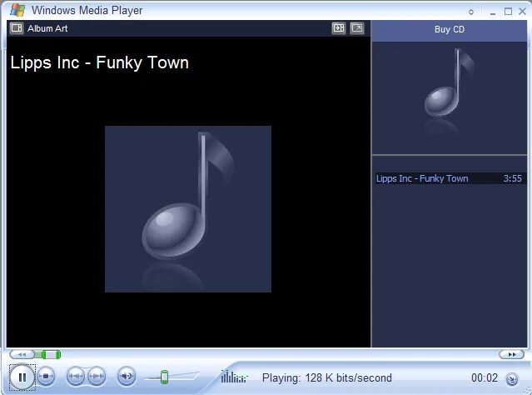Adjust the volume slider handle
This screenshot has height=395, width=532.
[164, 377]
